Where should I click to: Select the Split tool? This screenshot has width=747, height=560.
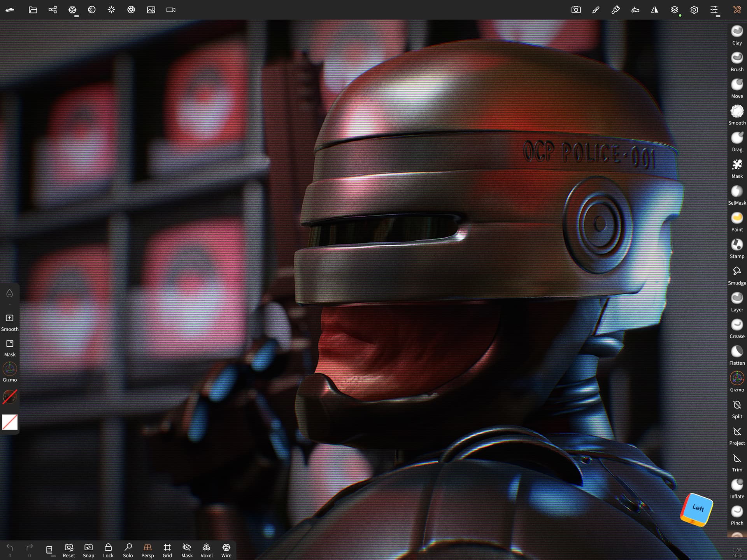(x=737, y=409)
